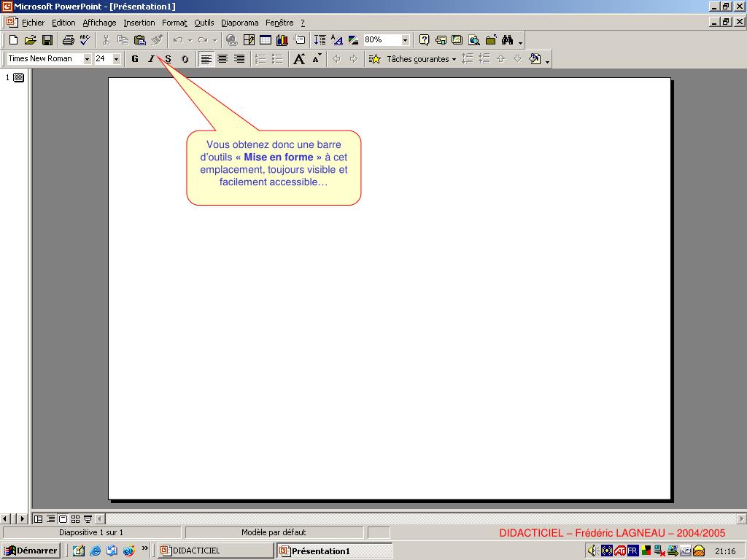The width and height of the screenshot is (747, 560).
Task: Demote outline level with right arrow
Action: [x=354, y=59]
